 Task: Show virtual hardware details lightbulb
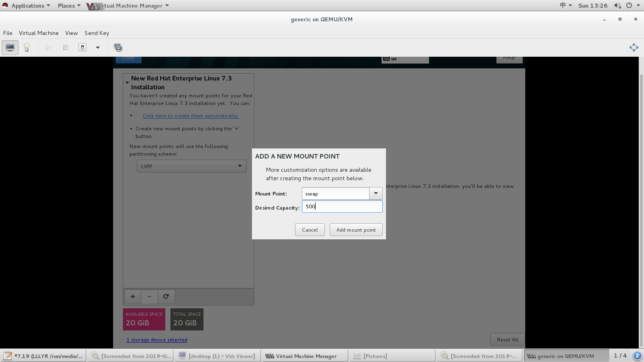click(x=27, y=47)
